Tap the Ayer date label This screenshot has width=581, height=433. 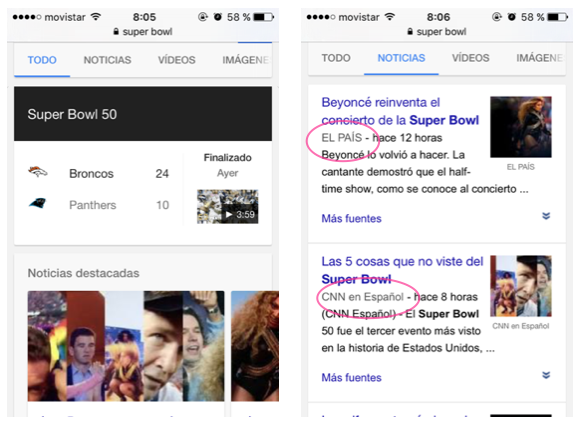pos(228,173)
